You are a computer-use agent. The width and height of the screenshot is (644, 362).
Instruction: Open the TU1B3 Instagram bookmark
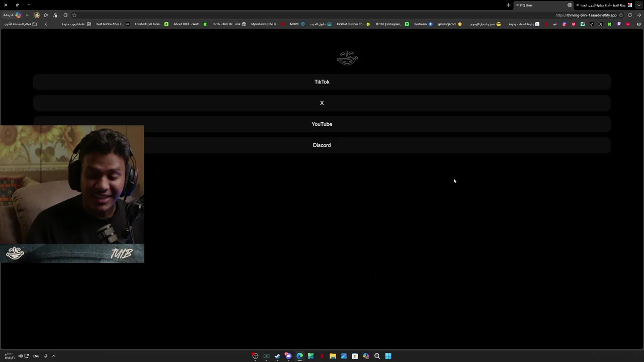click(392, 24)
